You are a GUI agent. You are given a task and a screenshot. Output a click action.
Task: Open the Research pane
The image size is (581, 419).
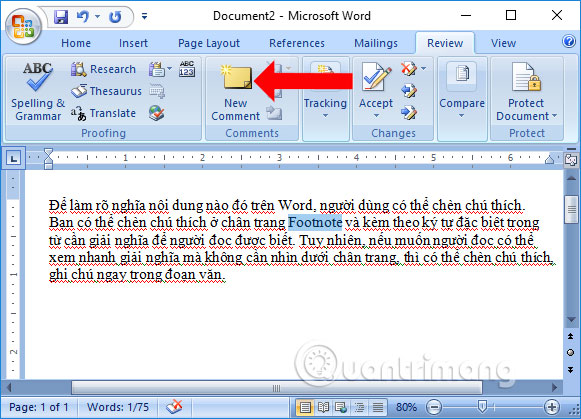point(103,69)
